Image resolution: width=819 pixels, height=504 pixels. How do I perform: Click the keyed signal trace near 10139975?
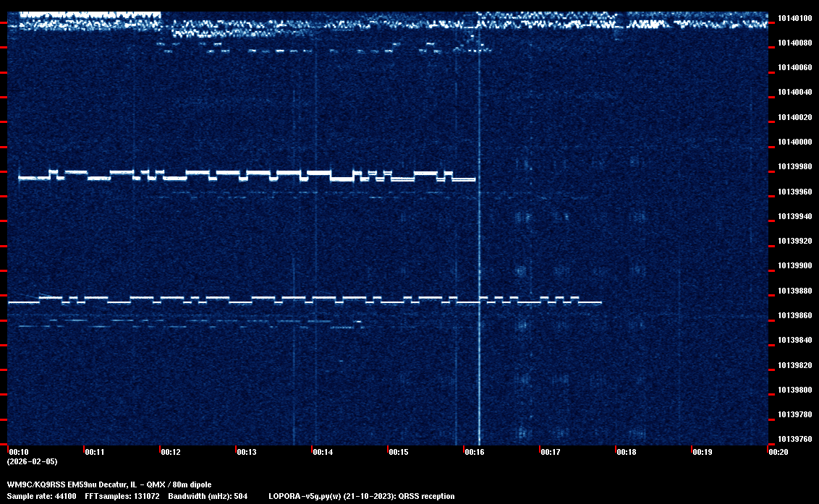point(246,175)
